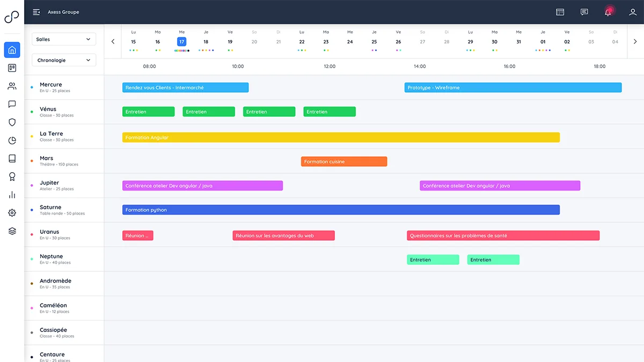
Task: Click the 14:00 time marker
Action: pos(420,67)
